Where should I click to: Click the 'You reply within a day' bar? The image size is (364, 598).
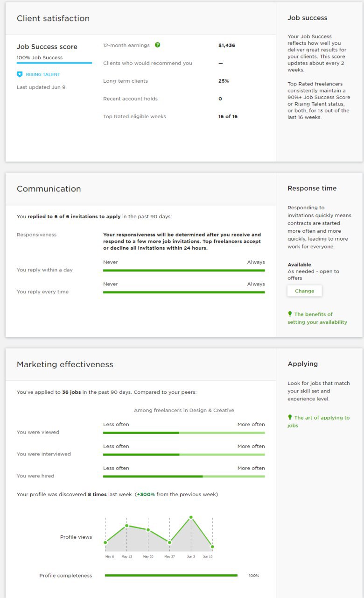(x=184, y=270)
